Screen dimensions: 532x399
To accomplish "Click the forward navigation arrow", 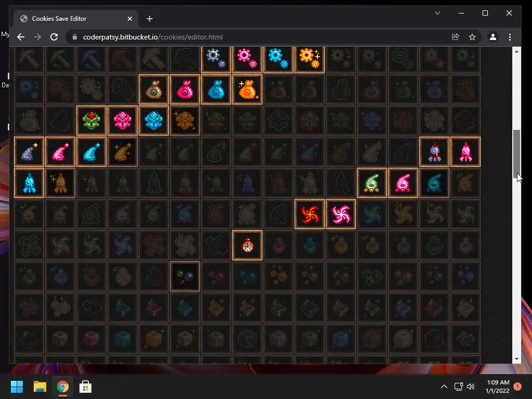I will pos(37,37).
